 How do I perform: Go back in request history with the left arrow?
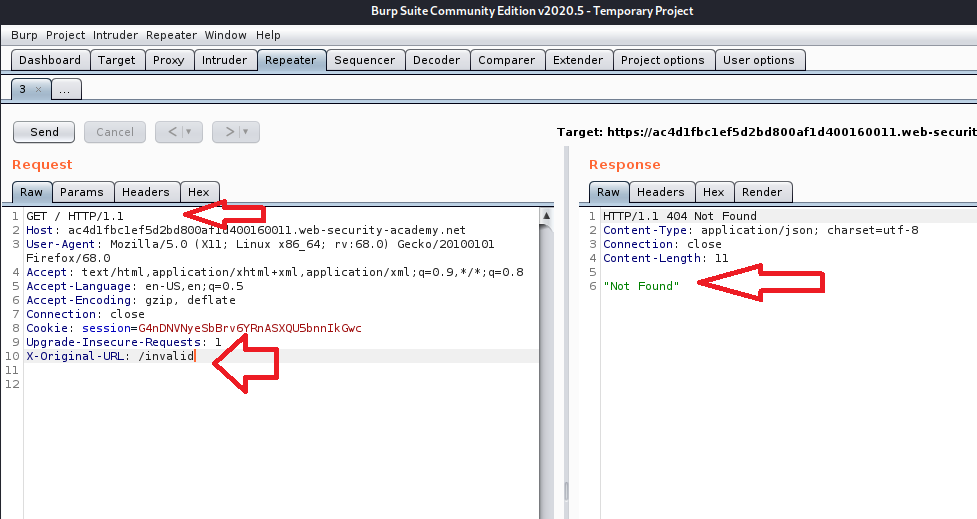point(173,132)
